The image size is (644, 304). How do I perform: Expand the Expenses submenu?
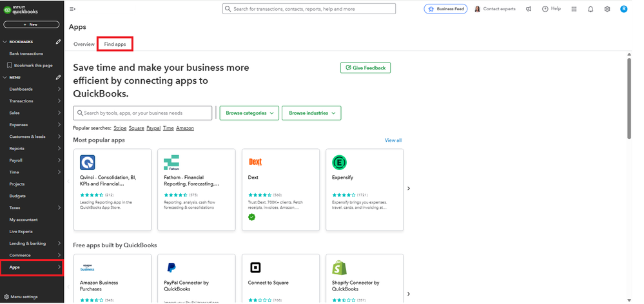pos(59,125)
